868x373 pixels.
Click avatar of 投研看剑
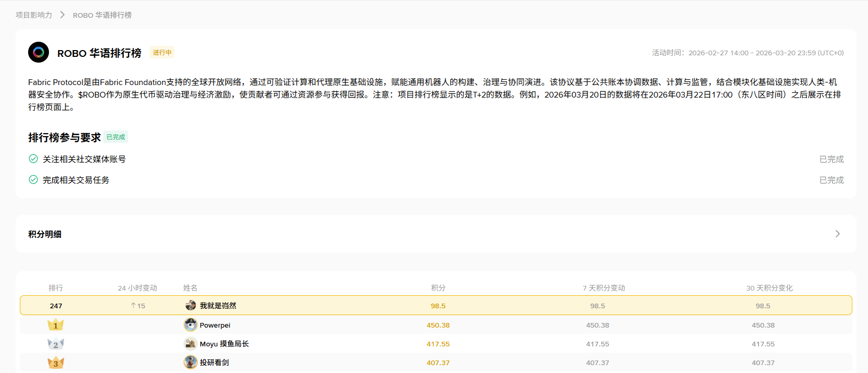click(191, 362)
